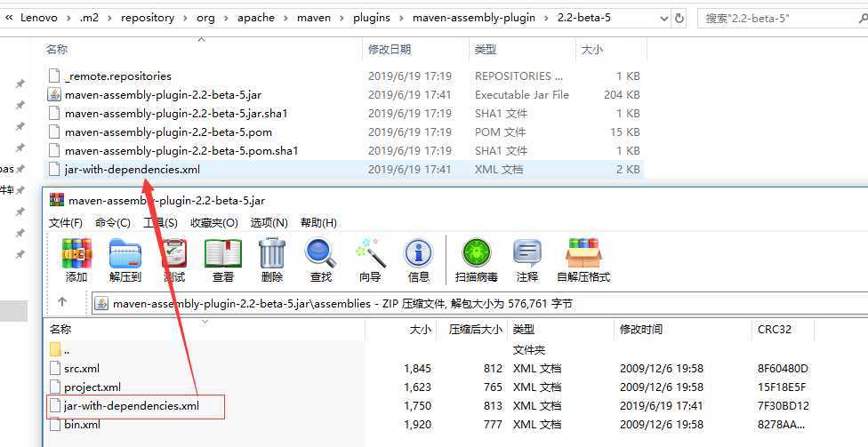Click the View (查看) book icon
868x447 pixels.
click(223, 254)
